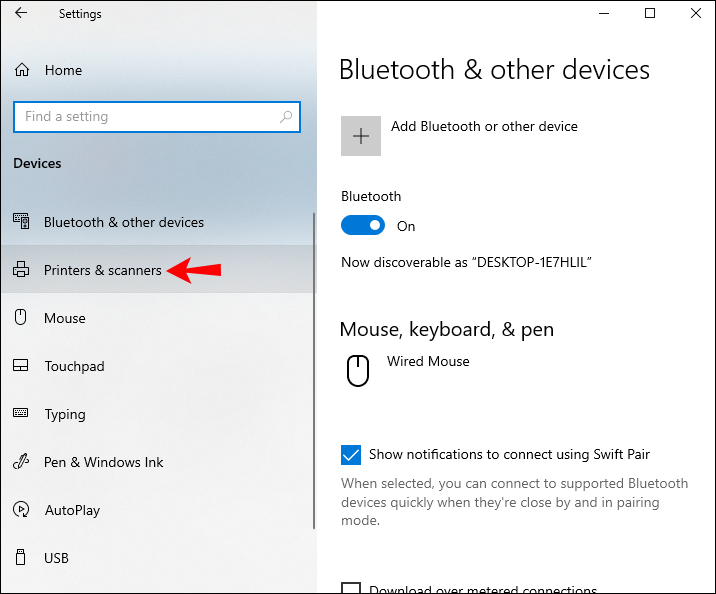Click the Printers & scanners icon
Screen dimensions: 716x594
[21, 270]
